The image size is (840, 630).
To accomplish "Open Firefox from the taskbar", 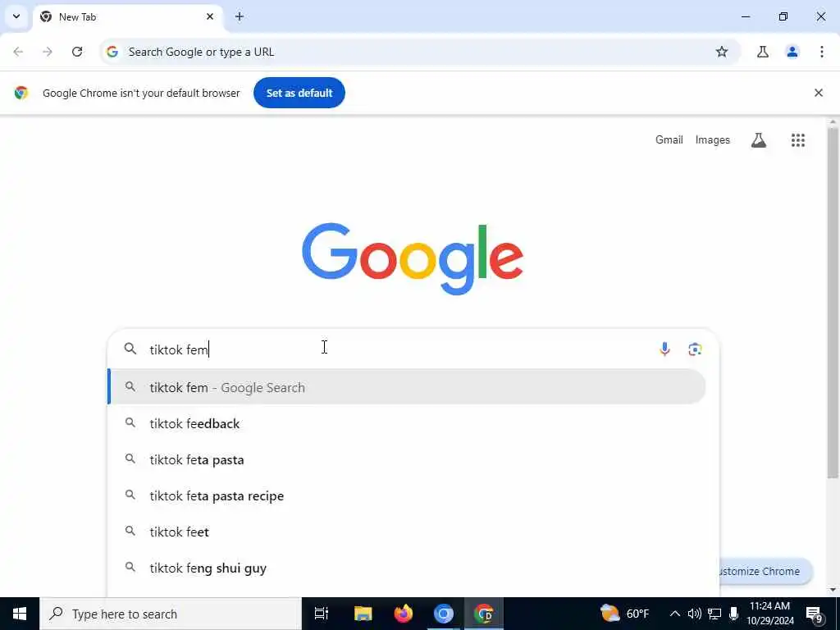I will tap(404, 614).
